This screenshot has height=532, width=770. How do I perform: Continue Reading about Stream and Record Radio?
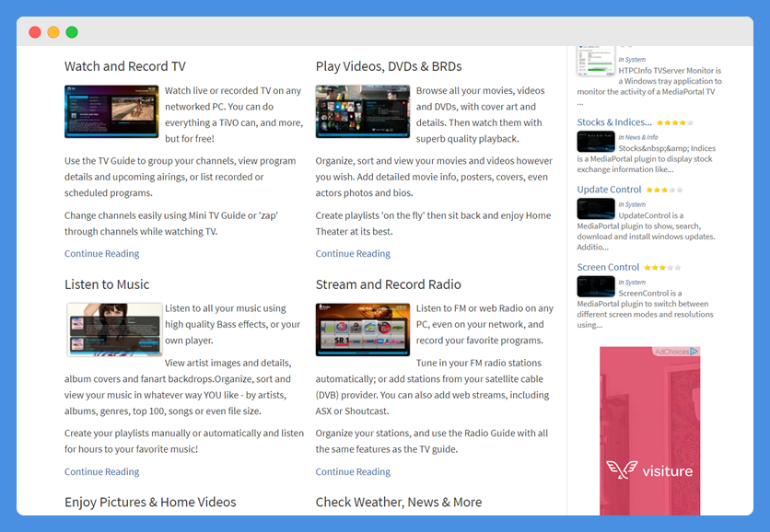[x=353, y=472]
